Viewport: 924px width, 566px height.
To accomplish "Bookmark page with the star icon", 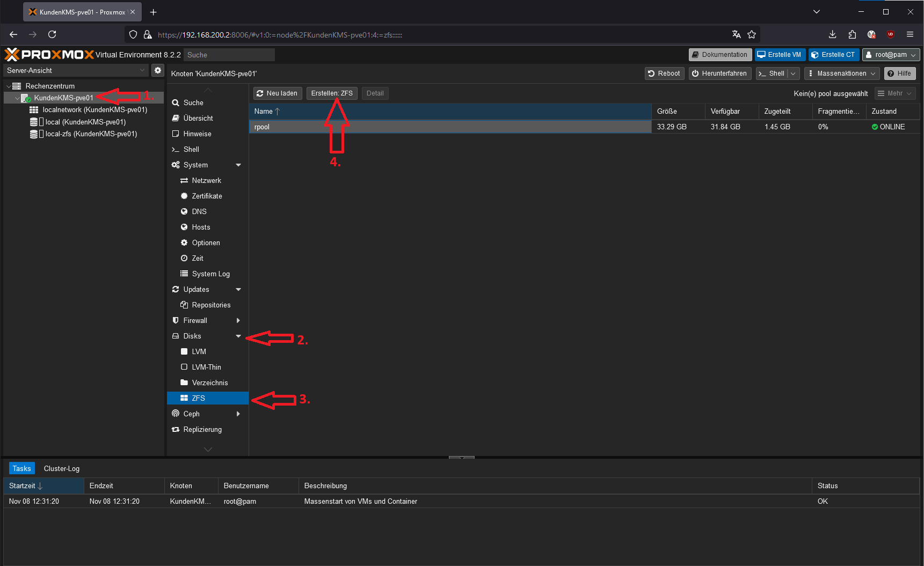I will (x=752, y=34).
